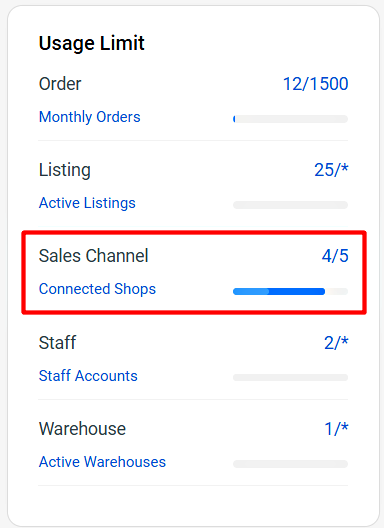Open the Connected Shops link
This screenshot has width=384, height=528.
pos(97,289)
